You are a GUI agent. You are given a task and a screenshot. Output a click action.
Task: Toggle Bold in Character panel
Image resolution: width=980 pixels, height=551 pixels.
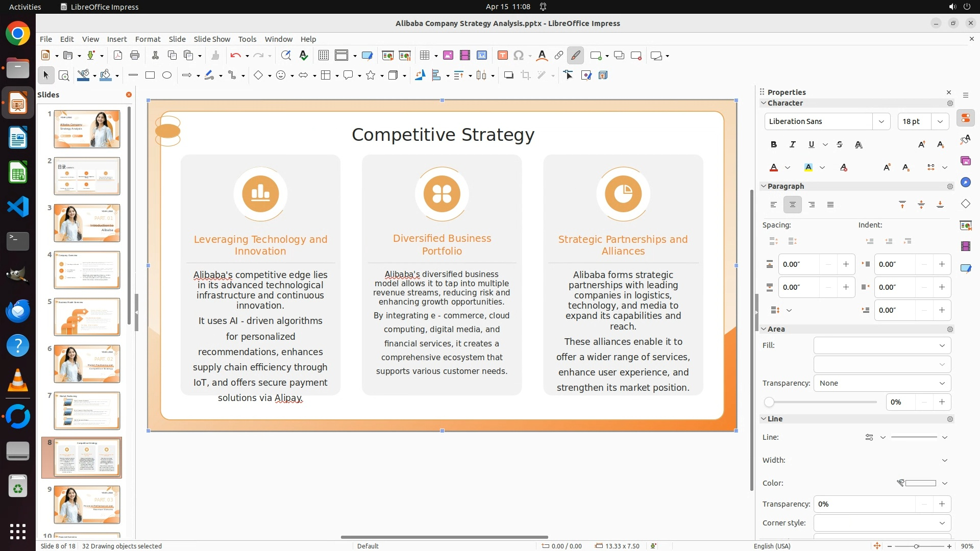774,145
